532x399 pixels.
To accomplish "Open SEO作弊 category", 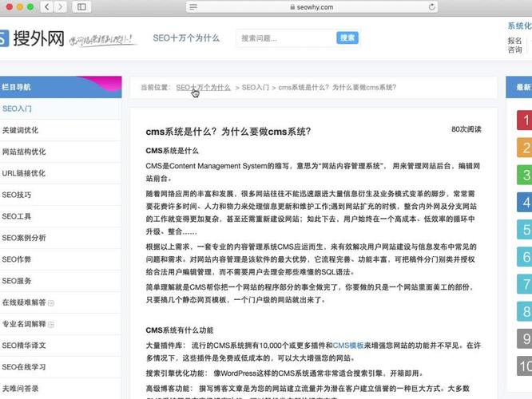I will 61,259.
